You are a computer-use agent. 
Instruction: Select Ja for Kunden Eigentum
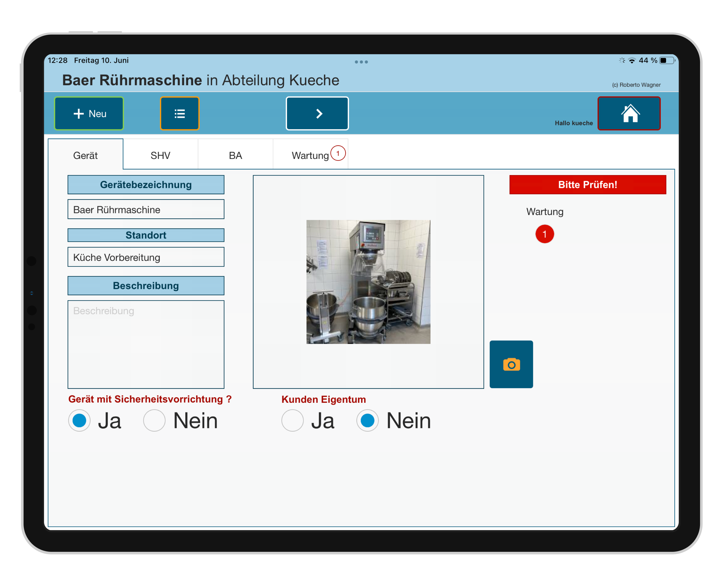pyautogui.click(x=292, y=421)
